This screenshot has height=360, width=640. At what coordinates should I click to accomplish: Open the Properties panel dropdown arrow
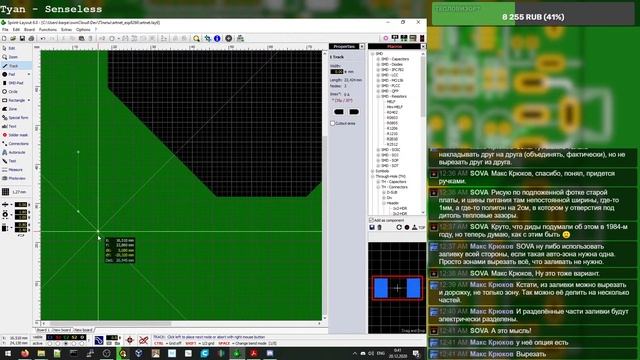(362, 47)
